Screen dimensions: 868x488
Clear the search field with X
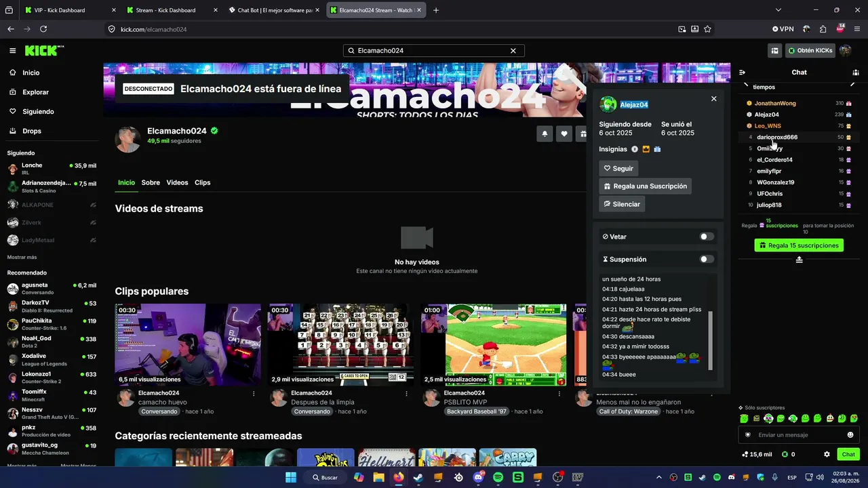pos(513,51)
